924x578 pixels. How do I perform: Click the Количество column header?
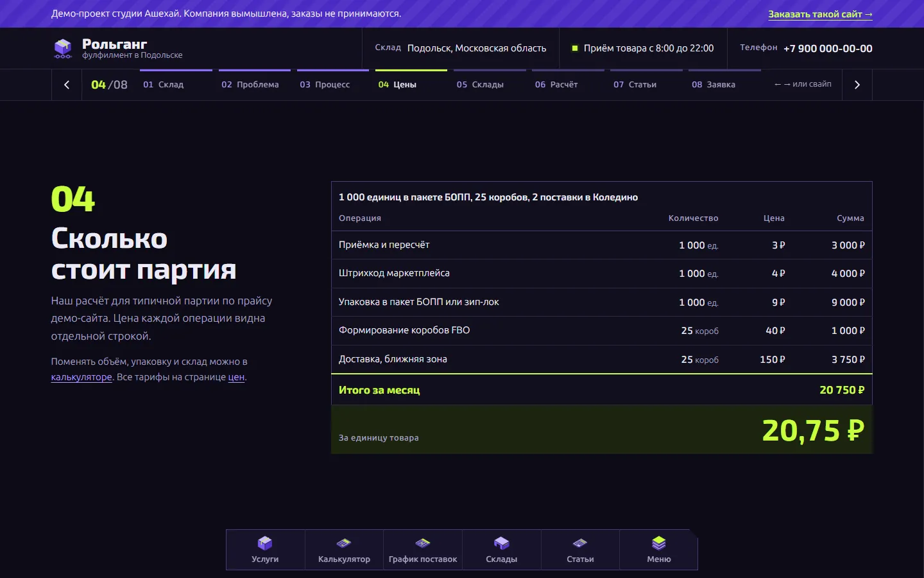[x=693, y=218]
